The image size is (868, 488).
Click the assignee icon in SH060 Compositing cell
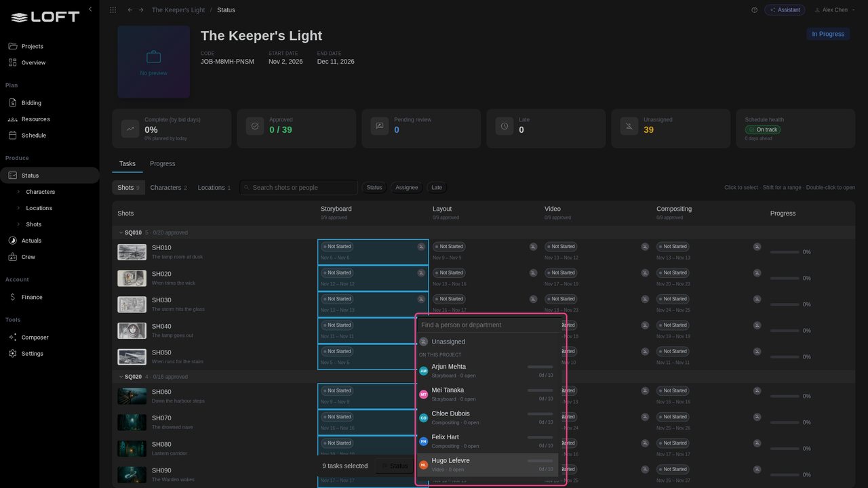757,391
